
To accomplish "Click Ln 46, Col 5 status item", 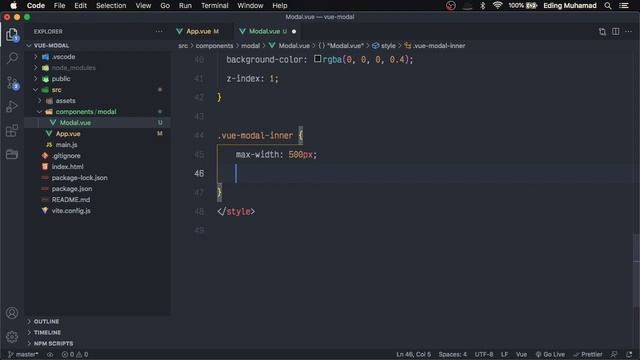I will pyautogui.click(x=413, y=354).
